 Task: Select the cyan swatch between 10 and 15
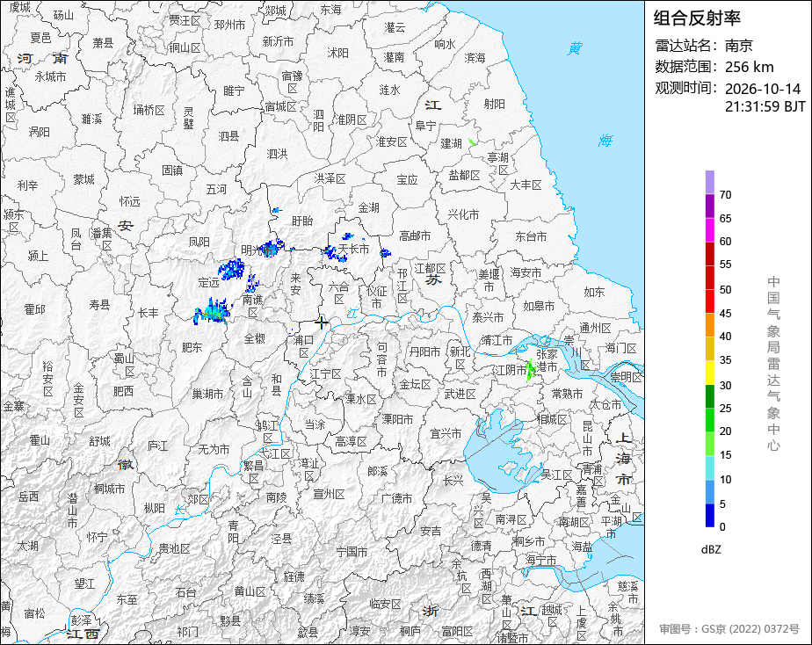pyautogui.click(x=709, y=468)
